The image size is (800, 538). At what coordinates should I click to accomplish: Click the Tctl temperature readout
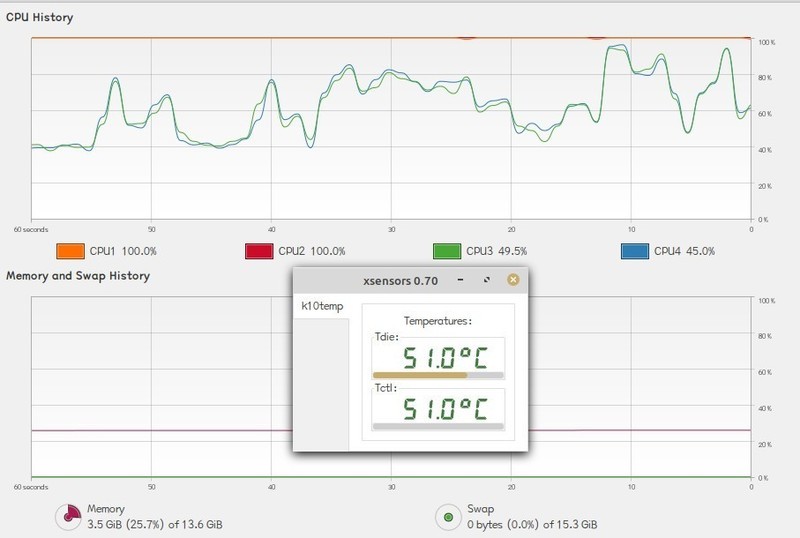coord(445,409)
